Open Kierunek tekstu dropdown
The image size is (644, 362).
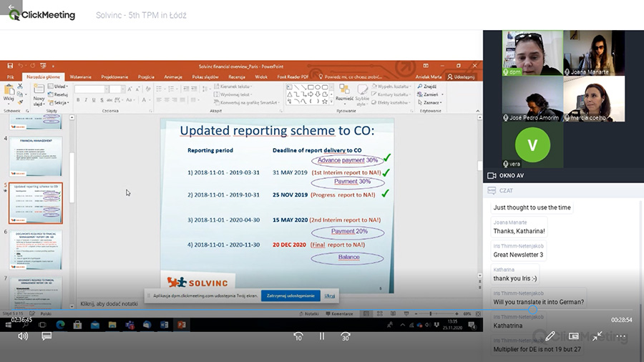tap(233, 86)
